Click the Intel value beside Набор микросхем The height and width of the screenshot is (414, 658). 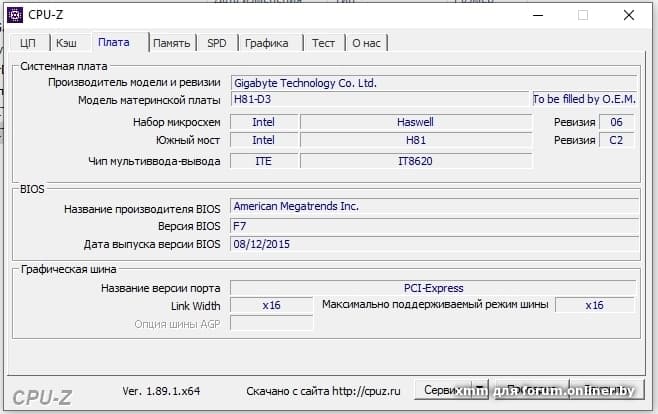pos(264,122)
